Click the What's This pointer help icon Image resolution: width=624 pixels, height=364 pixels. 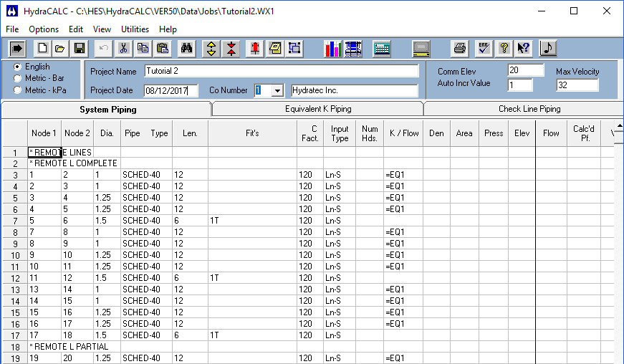point(523,49)
